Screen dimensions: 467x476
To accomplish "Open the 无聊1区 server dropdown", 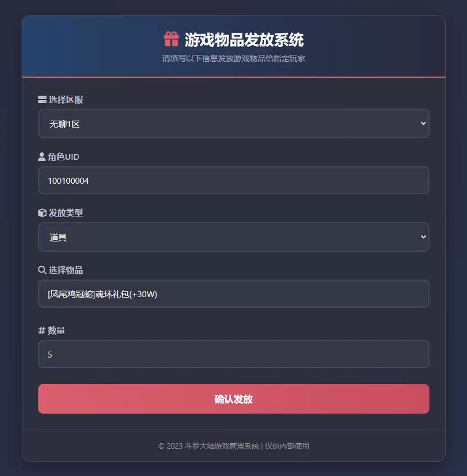I will click(x=233, y=124).
